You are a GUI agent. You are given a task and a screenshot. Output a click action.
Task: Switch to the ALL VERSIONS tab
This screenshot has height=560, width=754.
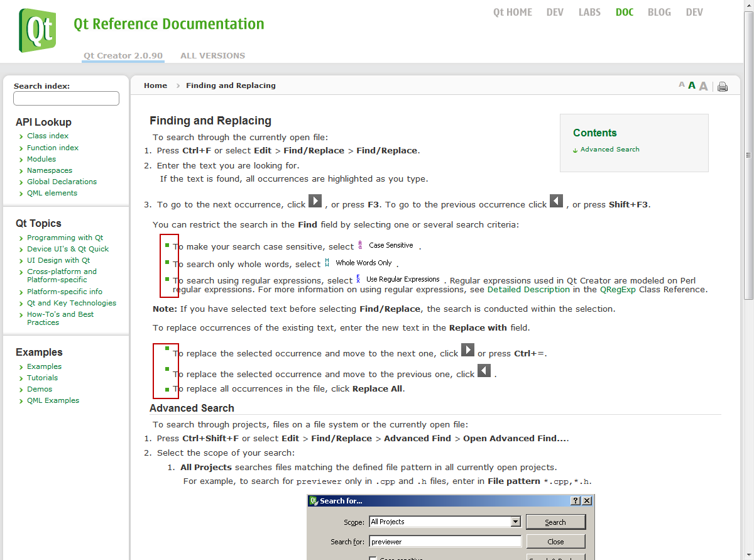point(212,56)
